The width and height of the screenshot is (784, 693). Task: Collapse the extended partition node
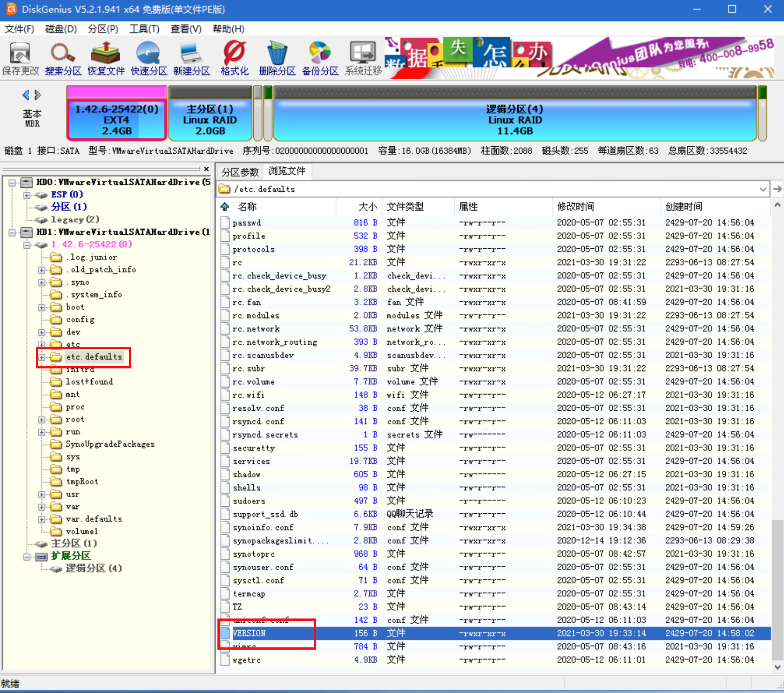pos(27,557)
